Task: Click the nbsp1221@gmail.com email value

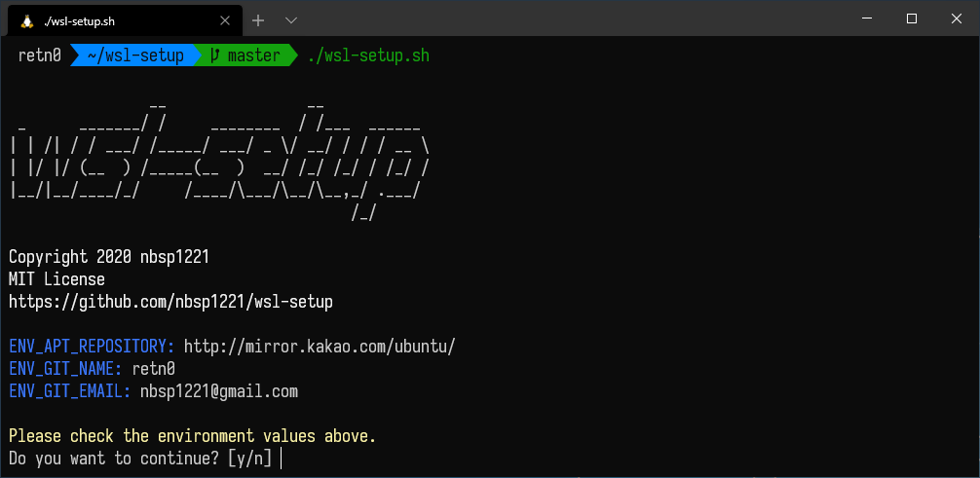Action: pos(219,391)
